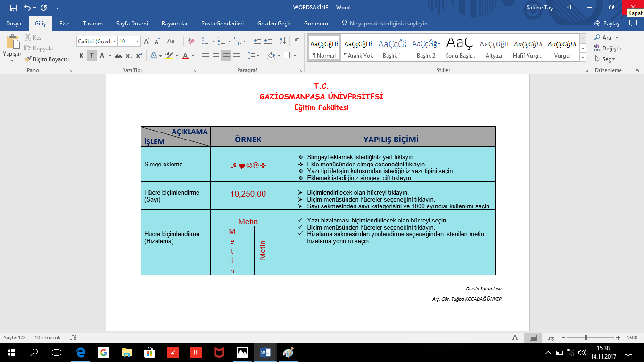Open File Explorer from the taskbar
Screen dimensions: 644x362
point(126,352)
